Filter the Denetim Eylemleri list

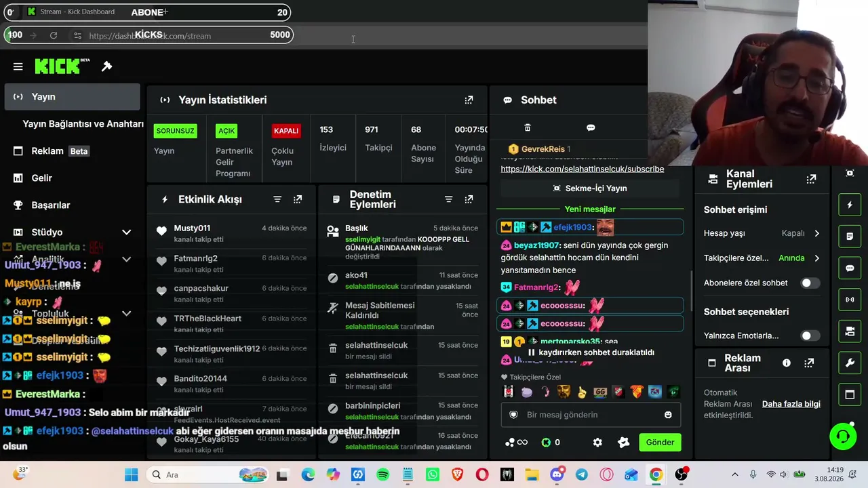448,199
